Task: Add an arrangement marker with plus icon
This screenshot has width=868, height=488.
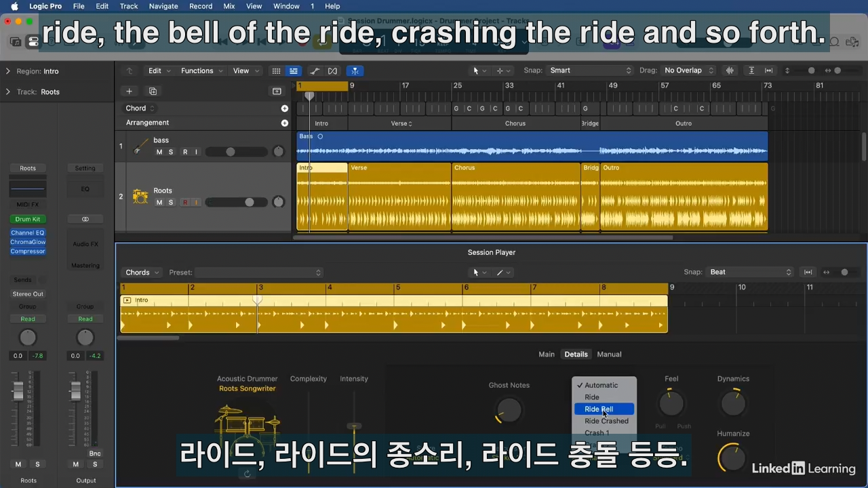Action: pos(285,123)
